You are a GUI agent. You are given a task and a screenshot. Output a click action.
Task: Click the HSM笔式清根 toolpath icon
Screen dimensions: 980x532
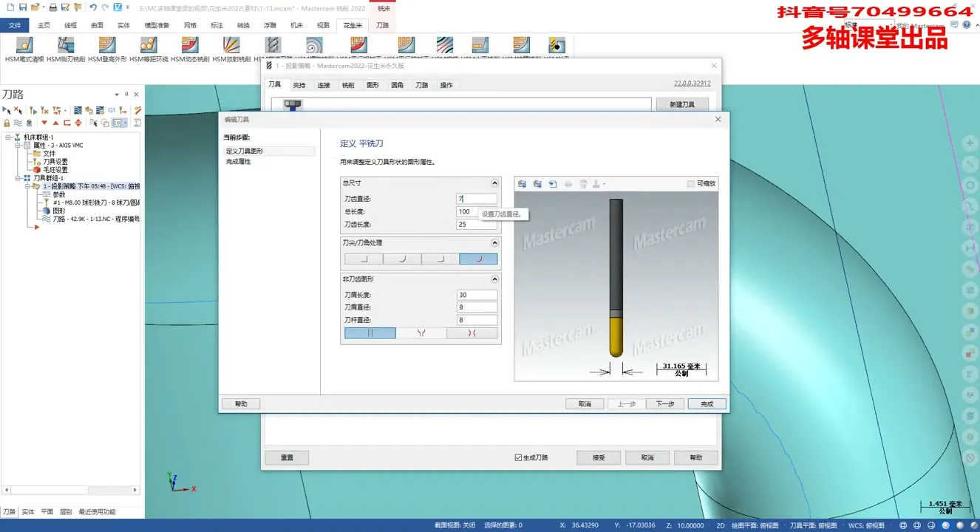click(x=24, y=46)
